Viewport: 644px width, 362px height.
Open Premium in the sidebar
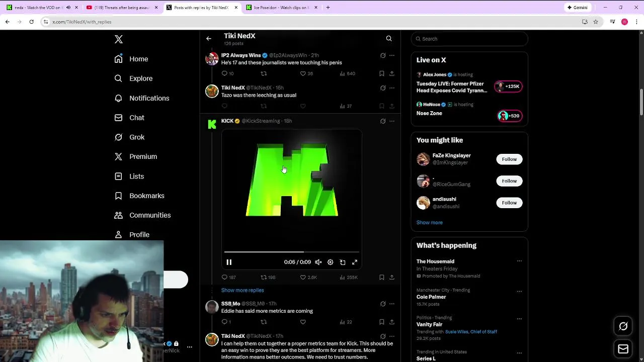[136, 156]
